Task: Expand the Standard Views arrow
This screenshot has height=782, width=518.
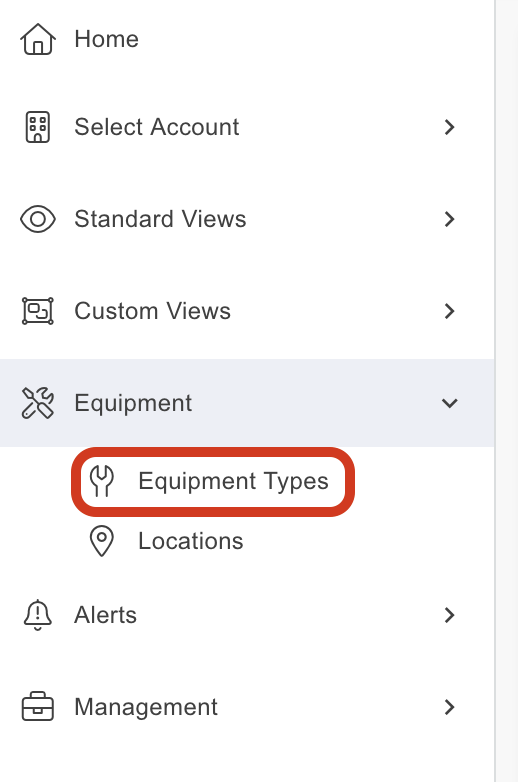Action: coord(449,219)
